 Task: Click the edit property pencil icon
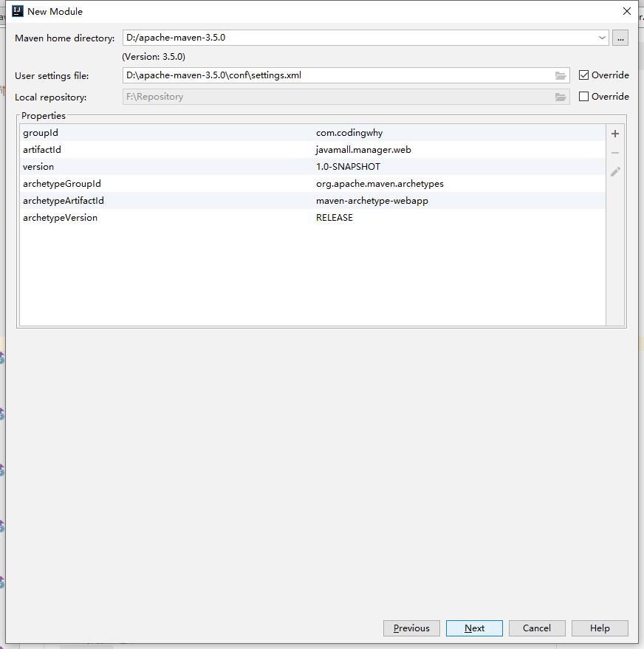(x=615, y=171)
